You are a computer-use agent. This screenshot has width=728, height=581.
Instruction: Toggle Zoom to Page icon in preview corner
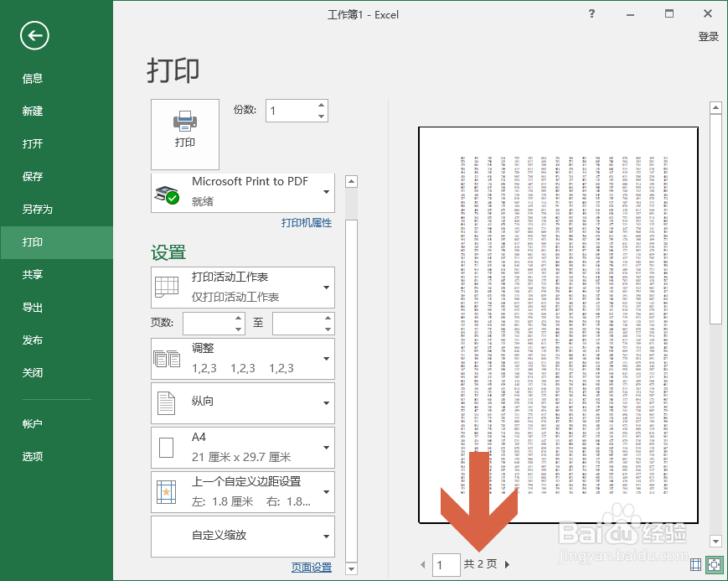(714, 564)
